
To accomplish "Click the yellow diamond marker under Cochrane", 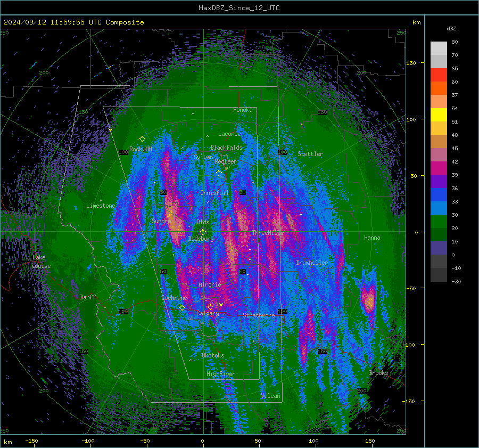I will [x=182, y=307].
